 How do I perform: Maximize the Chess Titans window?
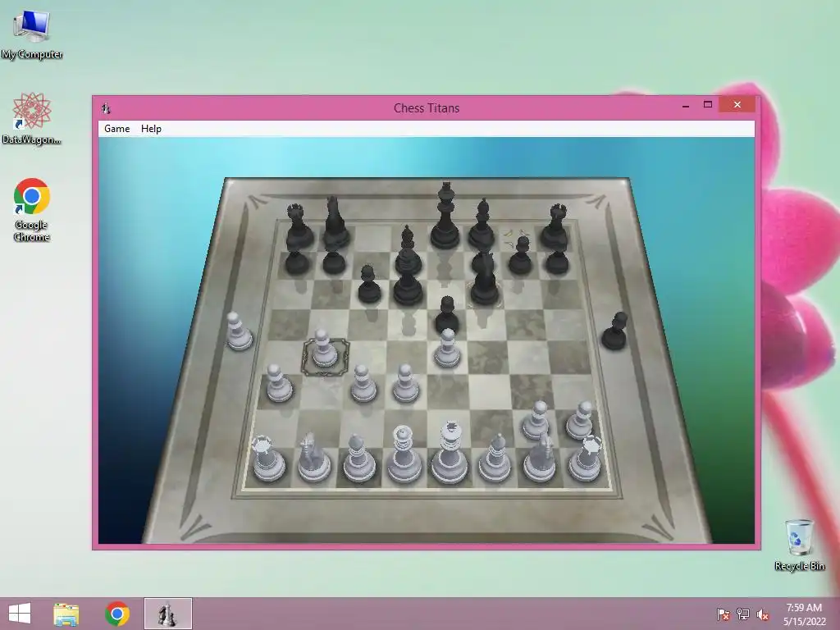click(708, 105)
